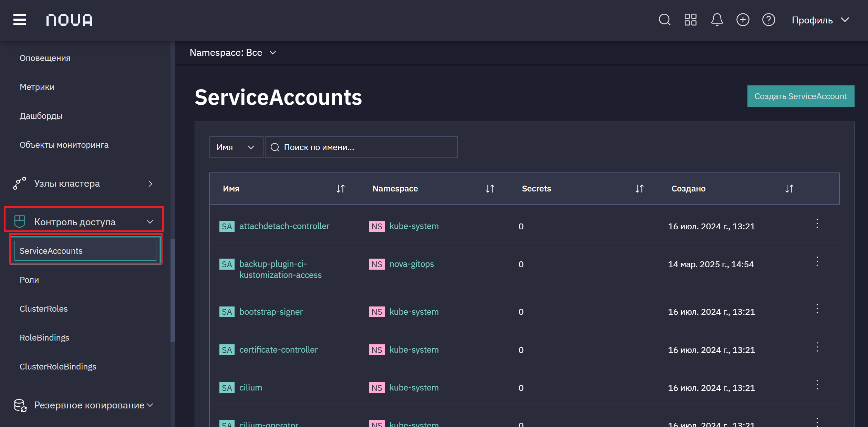Open the notifications bell
868x427 pixels.
coord(717,20)
